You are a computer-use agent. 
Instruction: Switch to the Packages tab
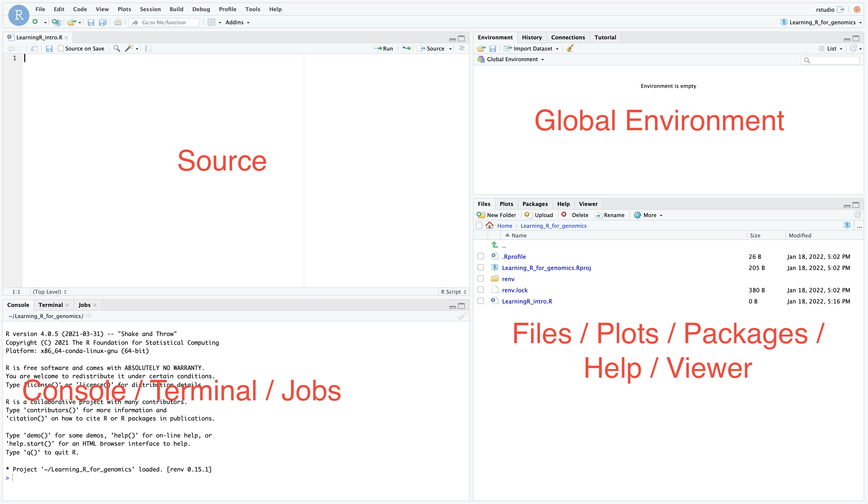(535, 204)
